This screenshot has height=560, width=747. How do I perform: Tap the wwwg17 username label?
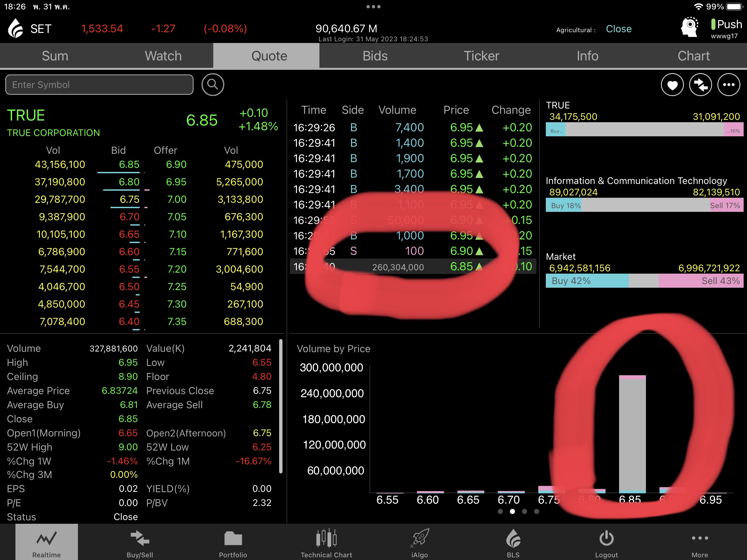724,36
